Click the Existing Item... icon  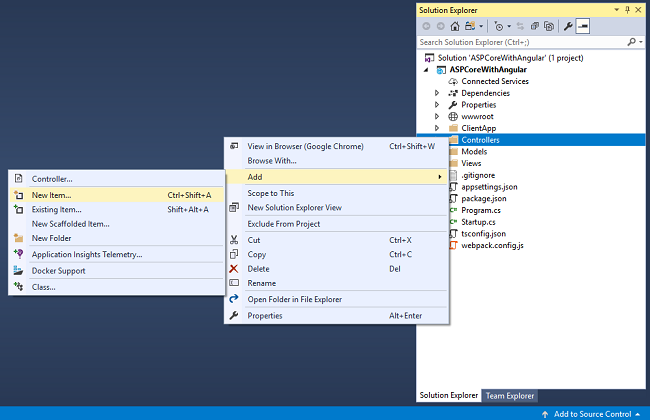pyautogui.click(x=19, y=209)
